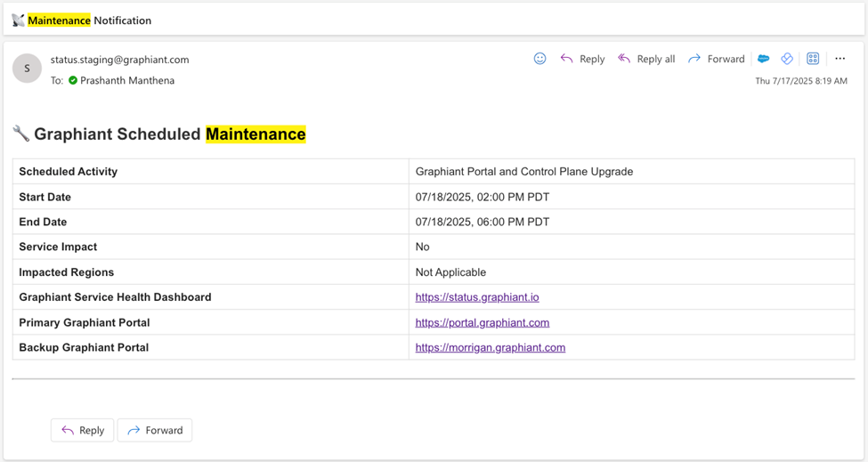The image size is (868, 462).
Task: Click recipient Prashanth Manthena
Action: (127, 80)
